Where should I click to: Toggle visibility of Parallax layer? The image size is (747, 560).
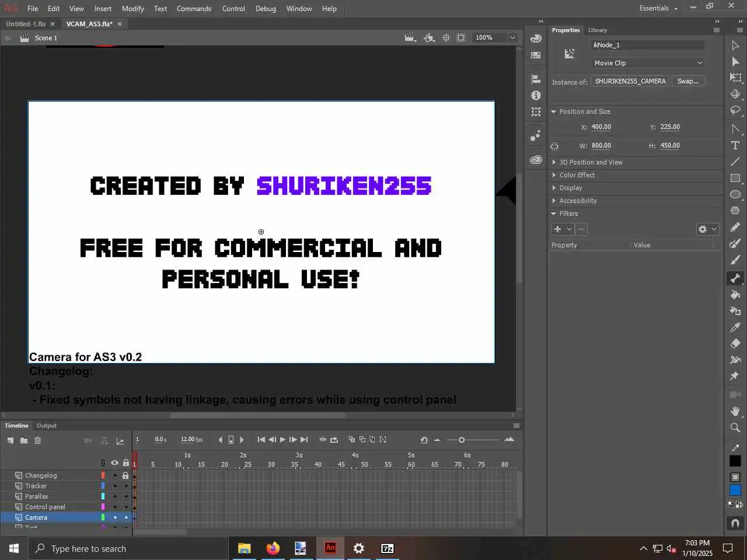(115, 496)
